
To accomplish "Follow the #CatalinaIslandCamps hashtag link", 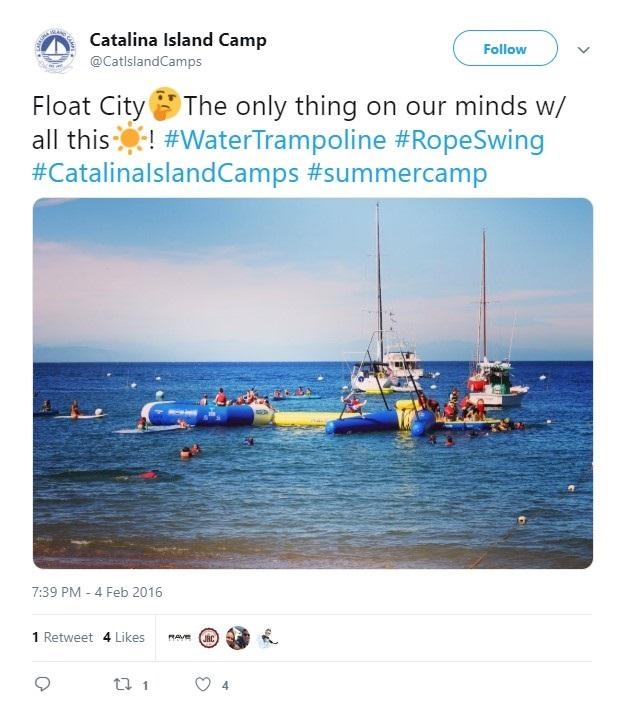I will pos(165,173).
